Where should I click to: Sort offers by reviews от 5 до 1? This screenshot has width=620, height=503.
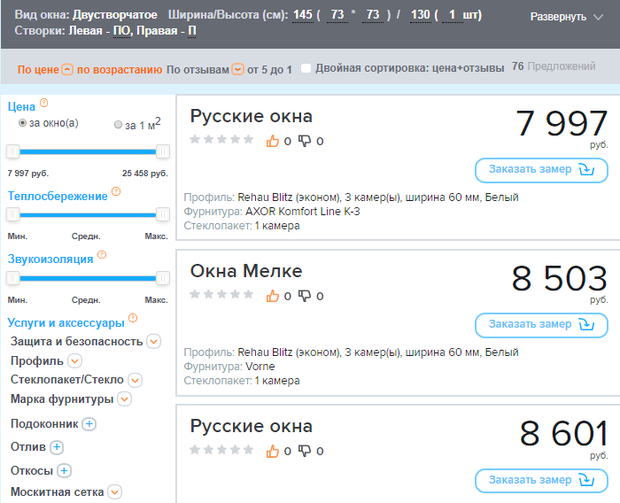pos(229,70)
